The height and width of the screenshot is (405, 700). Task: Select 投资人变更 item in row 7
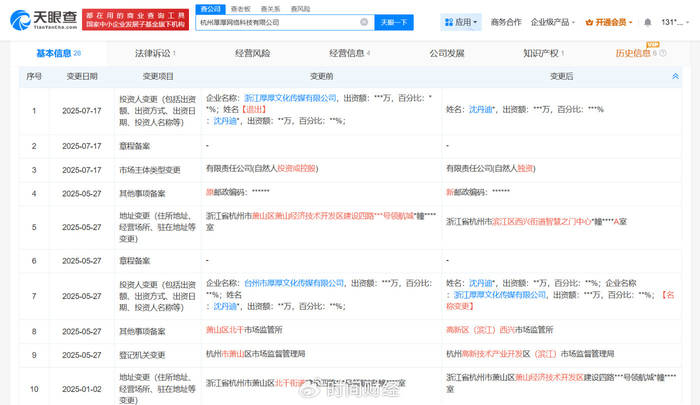point(157,296)
